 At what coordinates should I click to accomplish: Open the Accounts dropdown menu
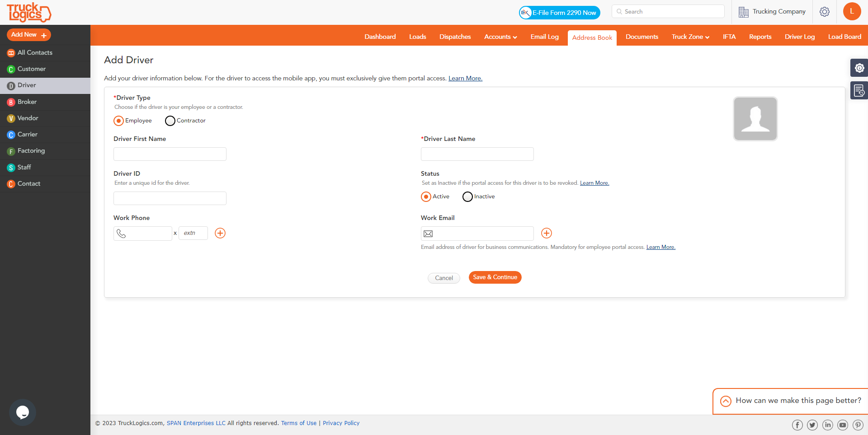(x=500, y=37)
